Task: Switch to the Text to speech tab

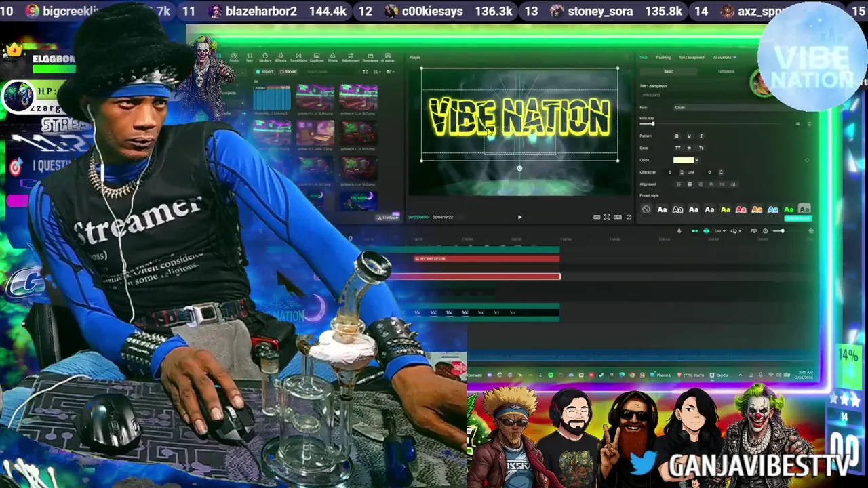Action: 692,57
